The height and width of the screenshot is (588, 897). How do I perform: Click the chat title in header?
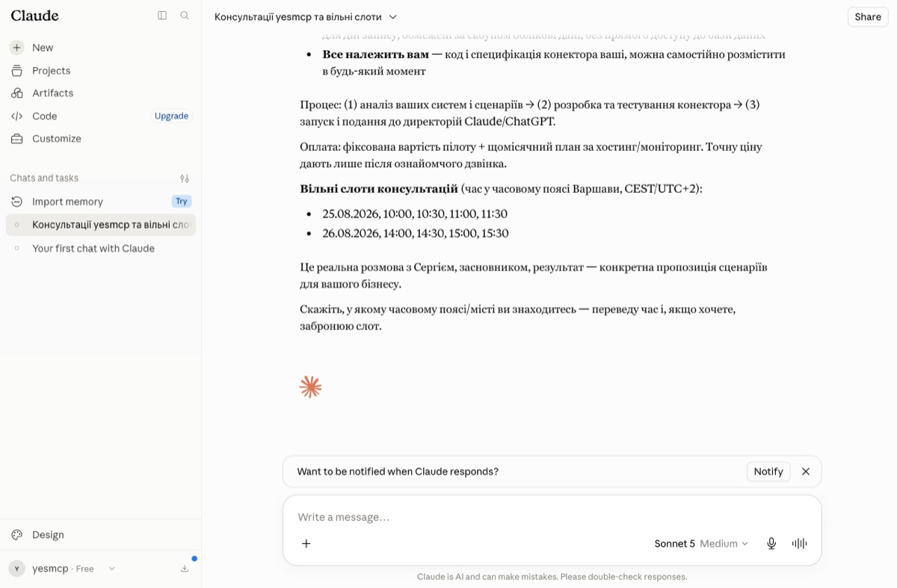[298, 16]
